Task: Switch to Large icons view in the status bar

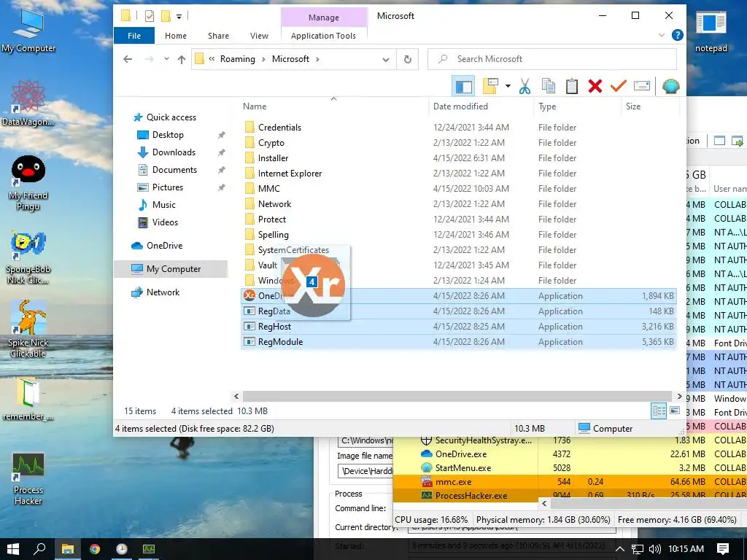Action: [675, 411]
